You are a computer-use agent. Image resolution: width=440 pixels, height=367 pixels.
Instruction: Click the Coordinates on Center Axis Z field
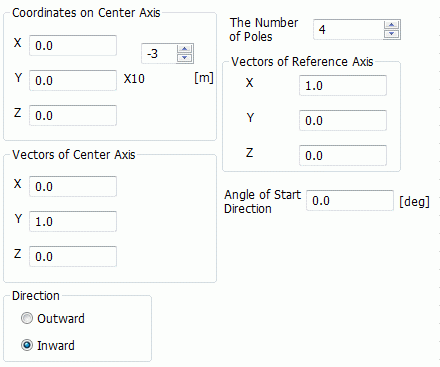tap(73, 115)
